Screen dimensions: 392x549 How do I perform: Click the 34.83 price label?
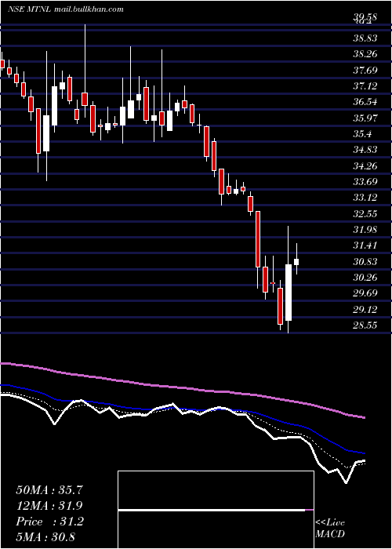click(365, 150)
